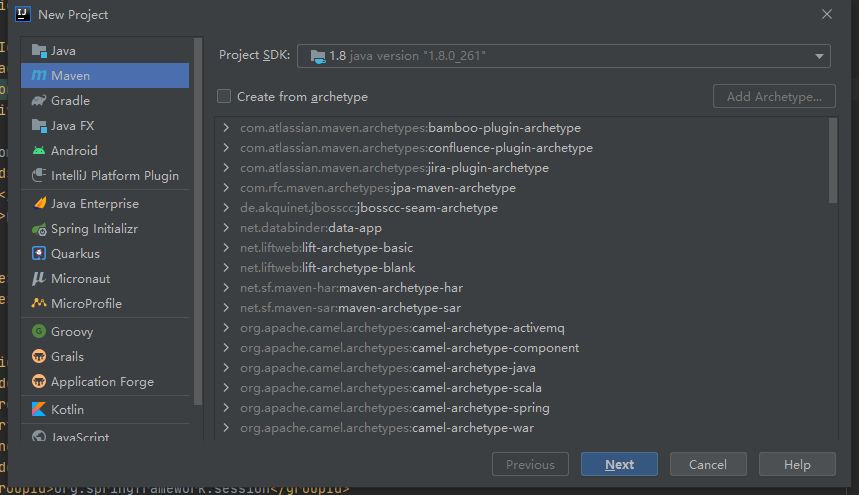
Task: Click the Java FX folder icon
Action: (39, 125)
